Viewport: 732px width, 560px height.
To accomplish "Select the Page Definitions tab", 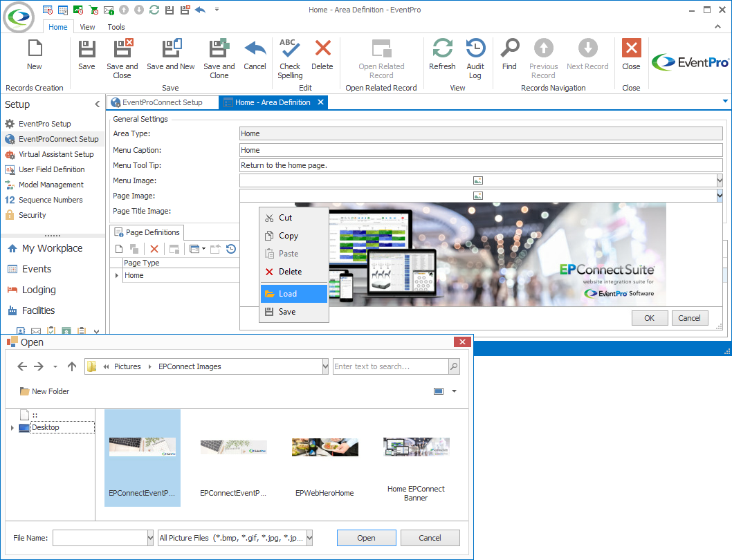I will (x=147, y=232).
